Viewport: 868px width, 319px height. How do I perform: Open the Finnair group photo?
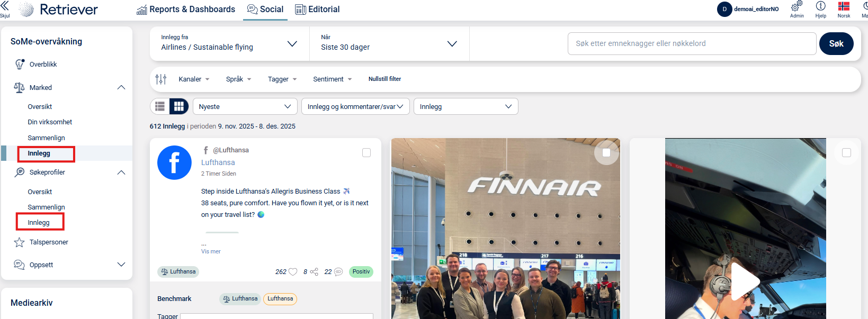[506, 229]
